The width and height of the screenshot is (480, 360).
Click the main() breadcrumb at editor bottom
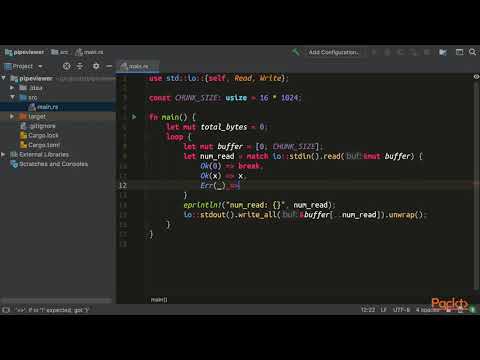(159, 300)
